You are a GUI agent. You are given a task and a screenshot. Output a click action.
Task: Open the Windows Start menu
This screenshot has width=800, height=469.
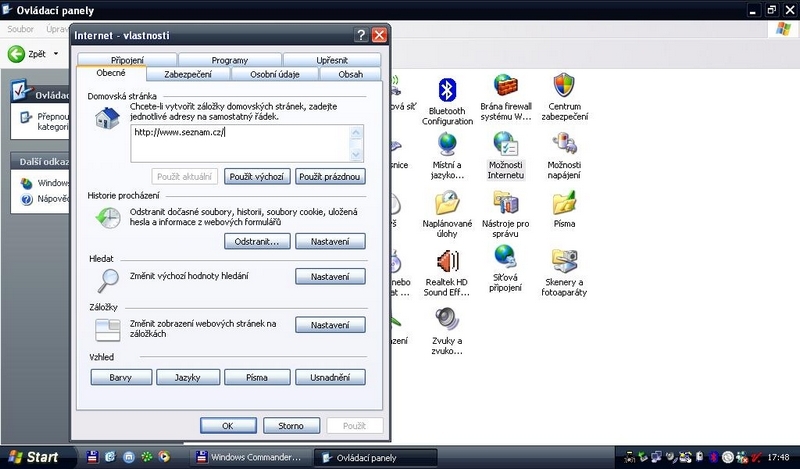coord(36,458)
